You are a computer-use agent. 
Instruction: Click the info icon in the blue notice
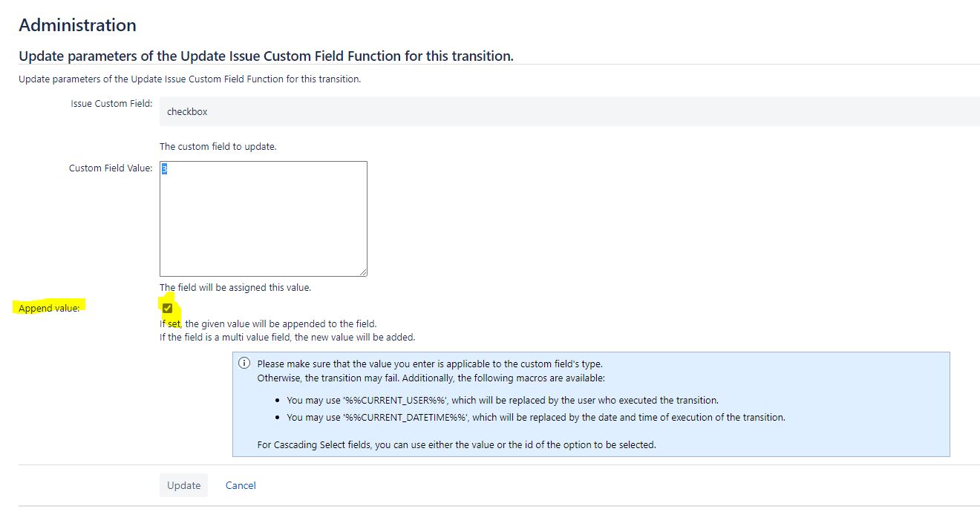[244, 361]
